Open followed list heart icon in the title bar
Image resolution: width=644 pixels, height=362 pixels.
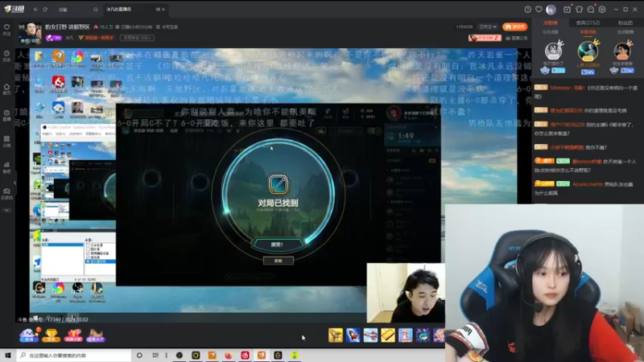539,9
